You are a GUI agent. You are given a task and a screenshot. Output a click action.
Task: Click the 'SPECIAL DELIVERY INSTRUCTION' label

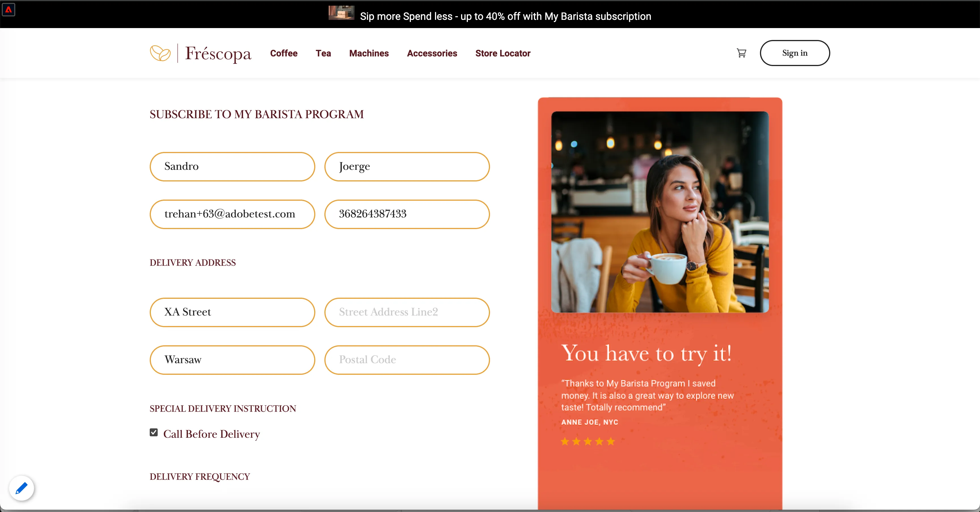(x=223, y=409)
